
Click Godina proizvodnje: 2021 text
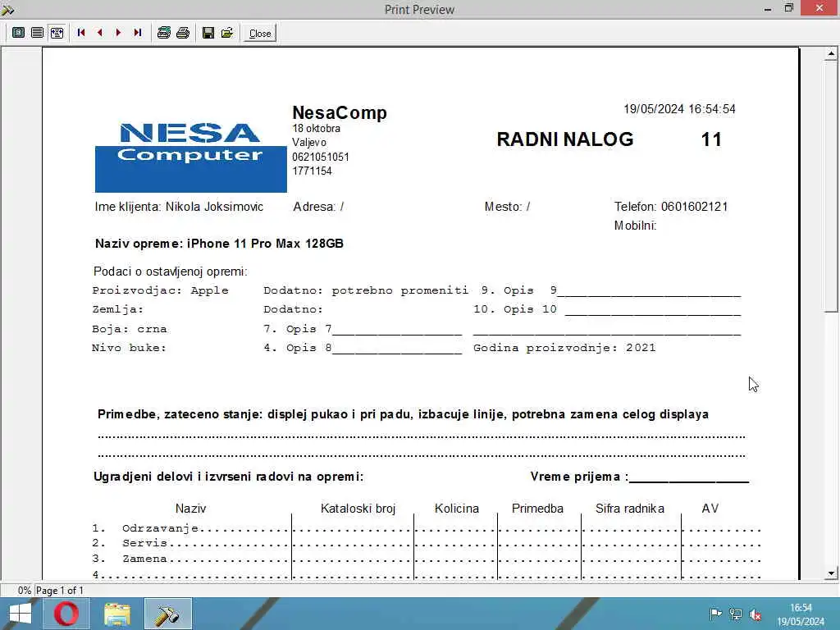[x=564, y=348]
